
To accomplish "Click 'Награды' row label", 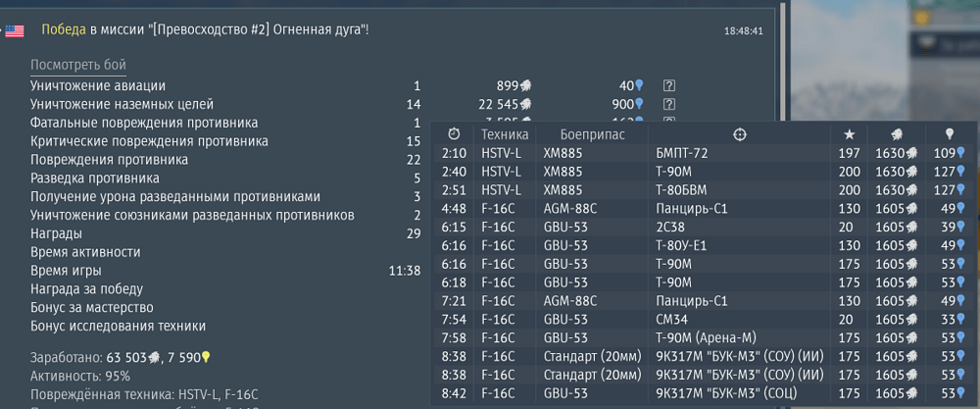I will pos(57,233).
